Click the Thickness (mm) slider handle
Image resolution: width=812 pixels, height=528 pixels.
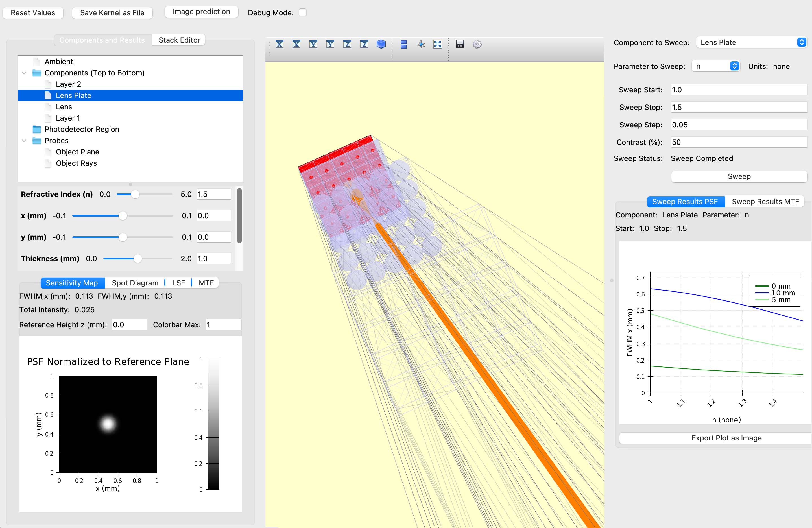pos(137,259)
